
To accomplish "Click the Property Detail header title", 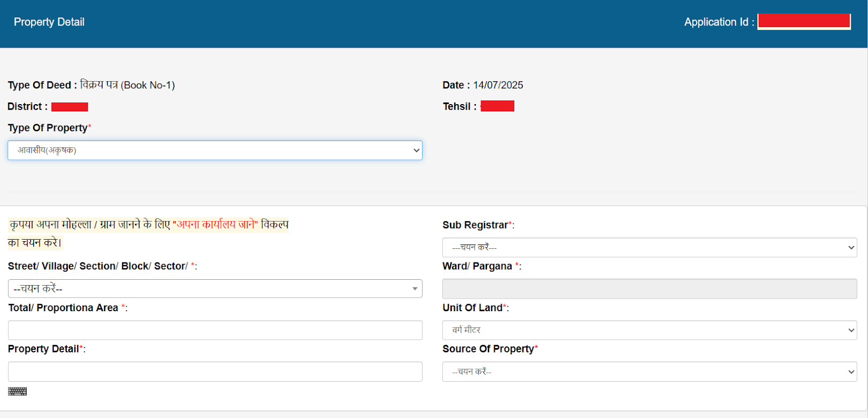I will pos(49,22).
